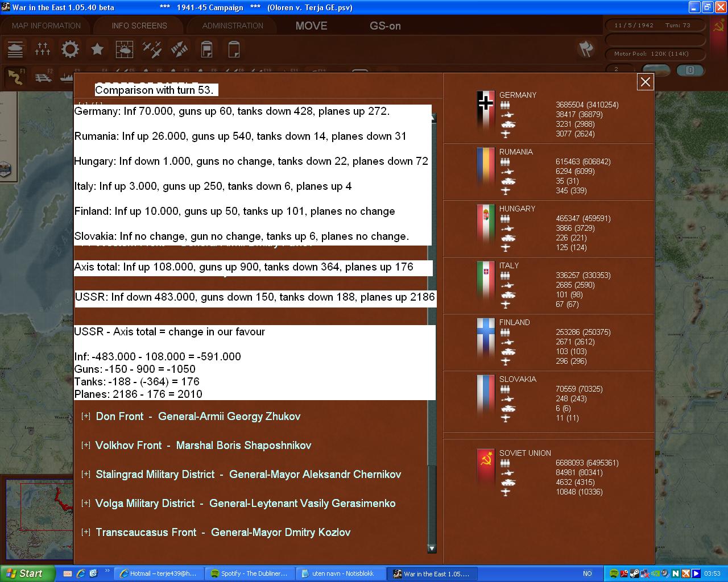This screenshot has height=582, width=728.
Task: Switch to the Map Information tab
Action: (x=46, y=26)
